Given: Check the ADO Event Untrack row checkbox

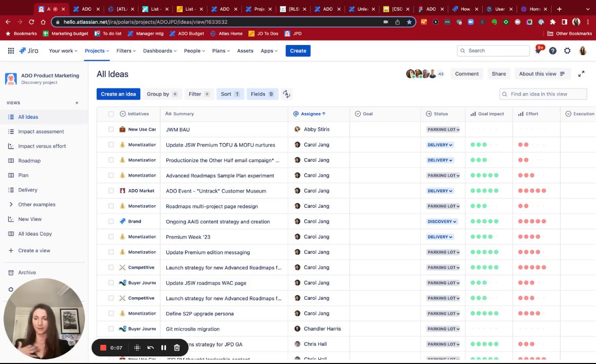Looking at the screenshot, I should [111, 191].
